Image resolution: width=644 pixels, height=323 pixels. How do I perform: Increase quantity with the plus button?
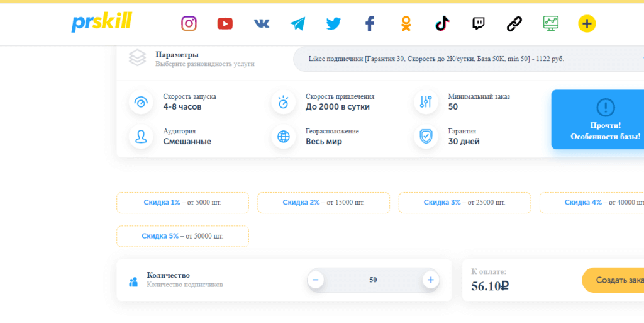(431, 280)
